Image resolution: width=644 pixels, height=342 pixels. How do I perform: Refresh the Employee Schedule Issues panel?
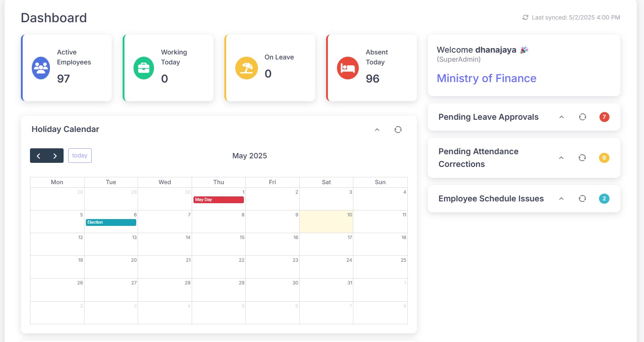pyautogui.click(x=582, y=198)
